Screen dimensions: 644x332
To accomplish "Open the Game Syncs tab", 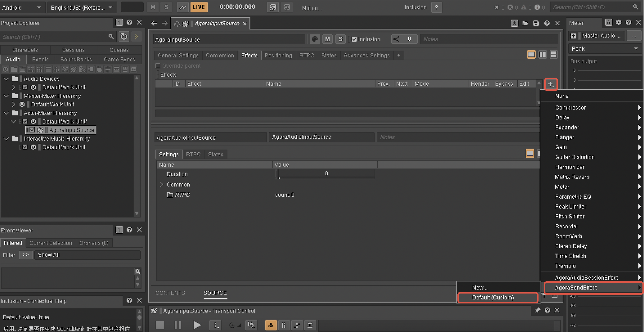I will pyautogui.click(x=119, y=59).
